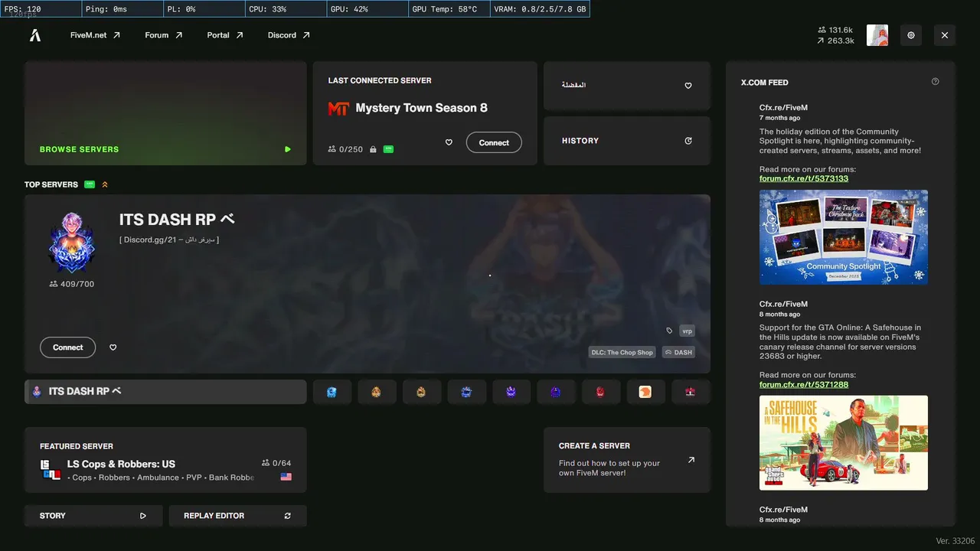Image resolution: width=980 pixels, height=551 pixels.
Task: Click the vrp tag
Action: [687, 331]
